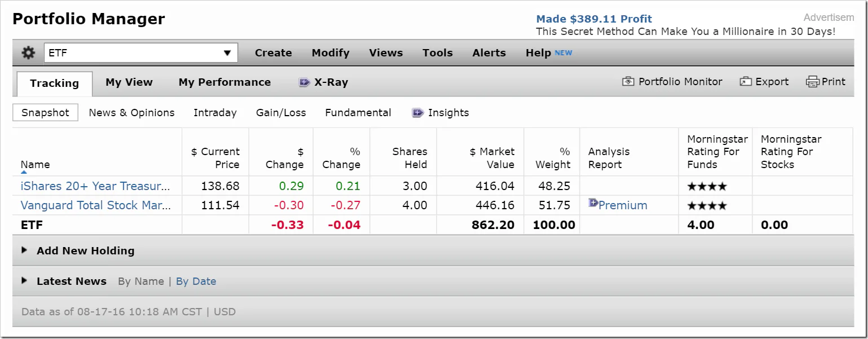Click total $ change -0.33
868x339 pixels.
(288, 225)
